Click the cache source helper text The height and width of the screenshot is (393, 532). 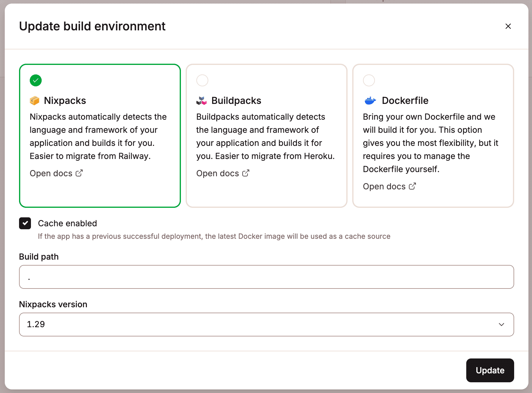(214, 236)
